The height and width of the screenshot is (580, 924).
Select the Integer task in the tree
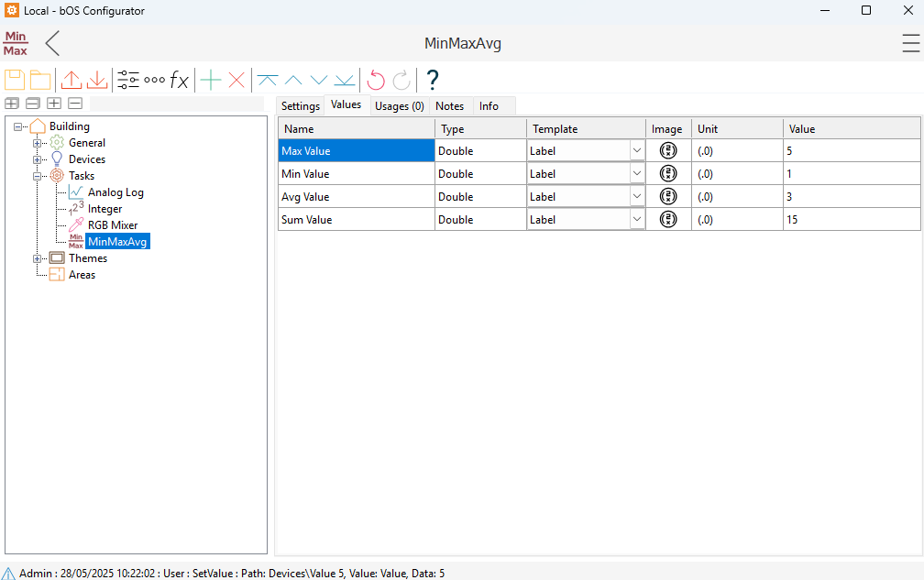click(x=104, y=209)
